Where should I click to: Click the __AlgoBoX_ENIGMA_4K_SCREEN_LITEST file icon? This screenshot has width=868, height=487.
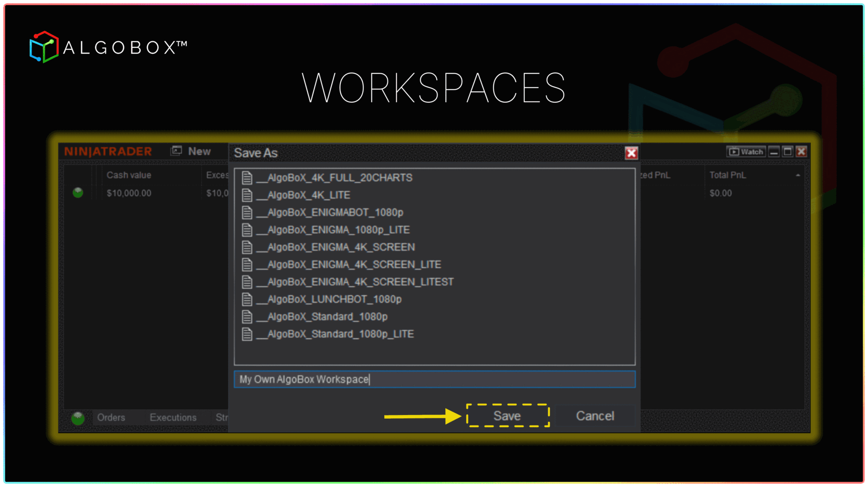click(x=247, y=282)
